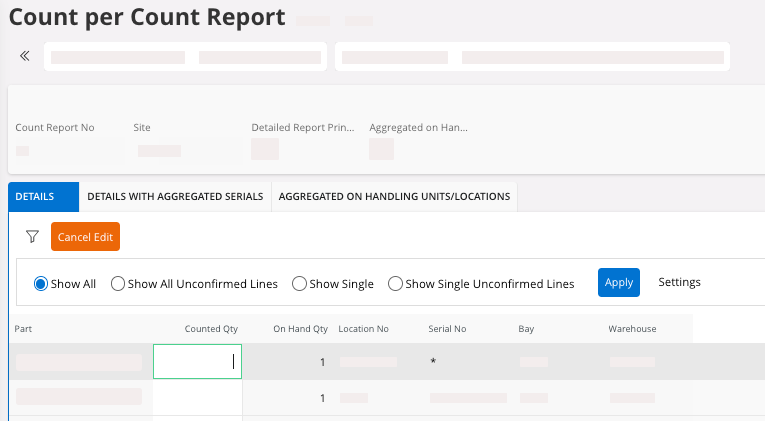Click Counted Qty cell in second row
Screen dimensions: 765x421
[x=197, y=398]
